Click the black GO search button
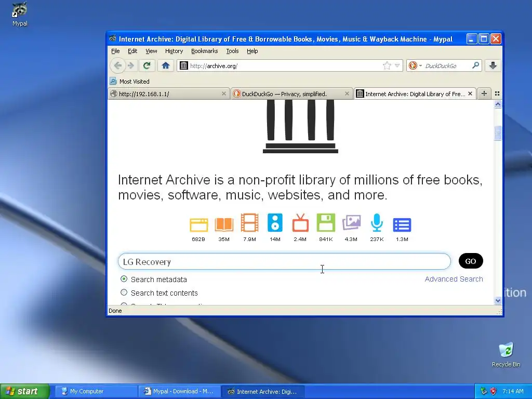The width and height of the screenshot is (532, 399). (x=471, y=261)
